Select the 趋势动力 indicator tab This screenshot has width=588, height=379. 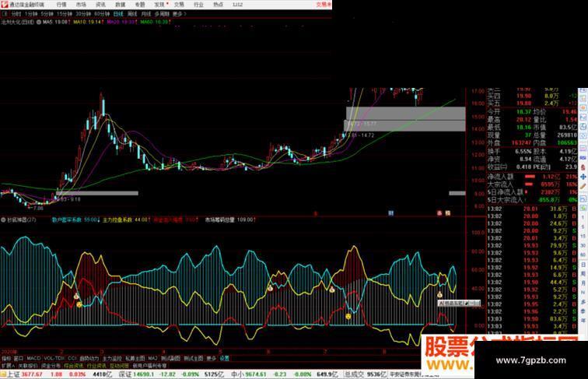89,358
